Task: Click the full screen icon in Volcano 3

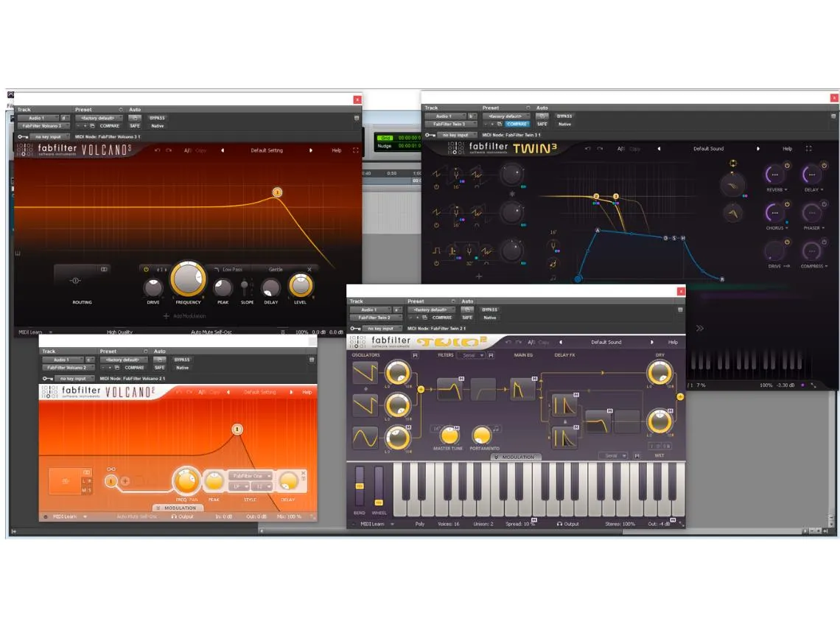Action: pos(356,150)
